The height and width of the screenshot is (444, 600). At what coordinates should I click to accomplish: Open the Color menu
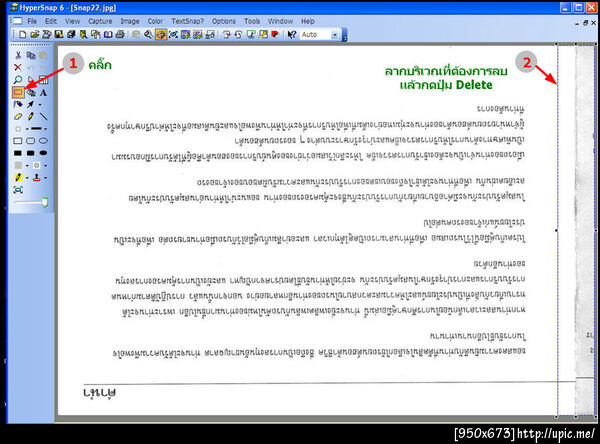(155, 21)
